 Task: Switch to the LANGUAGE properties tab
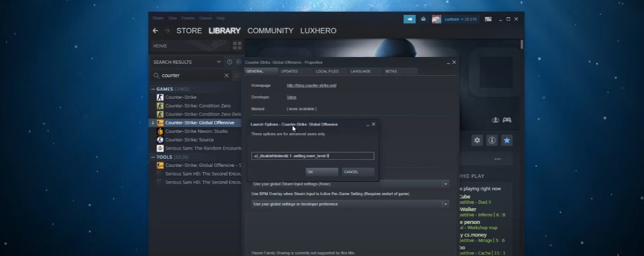365,71
